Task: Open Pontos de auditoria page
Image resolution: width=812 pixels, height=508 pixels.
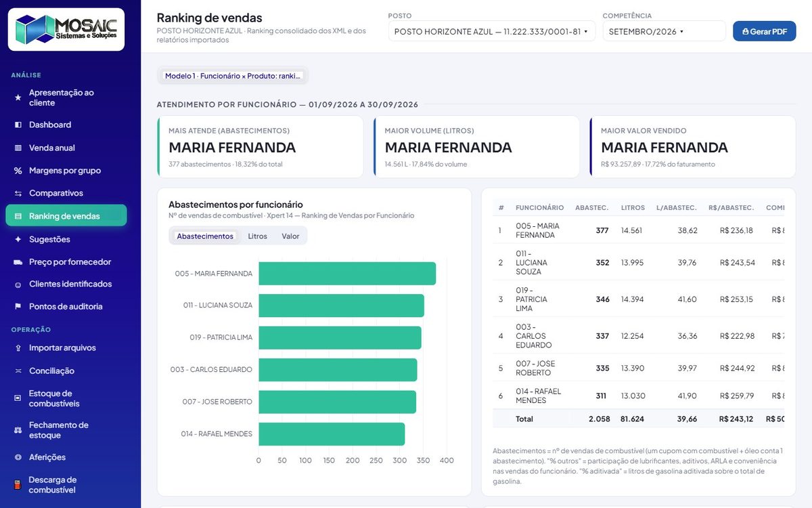Action: pos(66,307)
